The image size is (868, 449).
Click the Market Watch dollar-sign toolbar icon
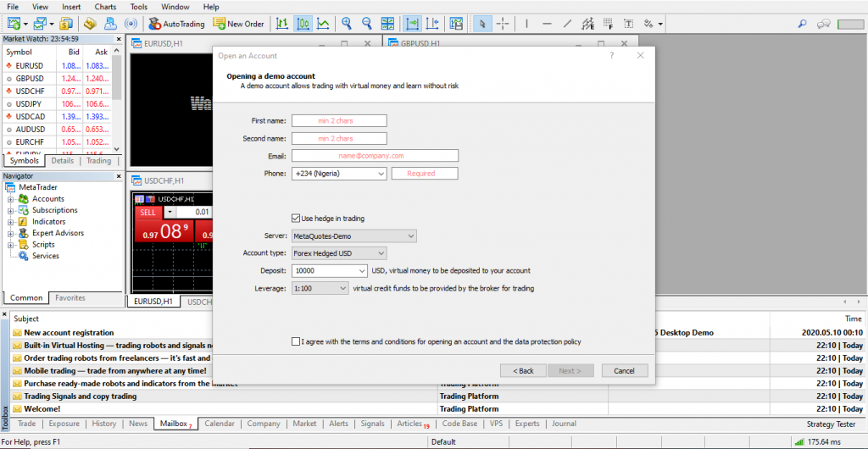click(67, 24)
